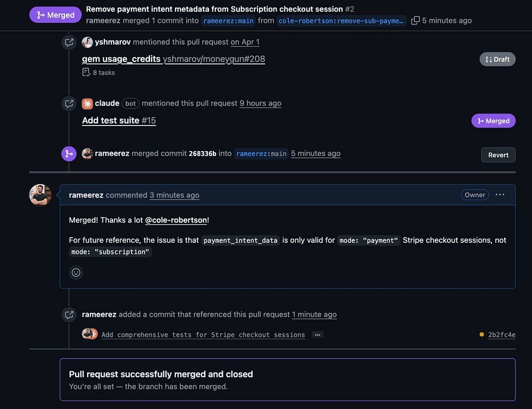The width and height of the screenshot is (532, 409).
Task: Open the three-dot comment options menu
Action: [x=500, y=195]
